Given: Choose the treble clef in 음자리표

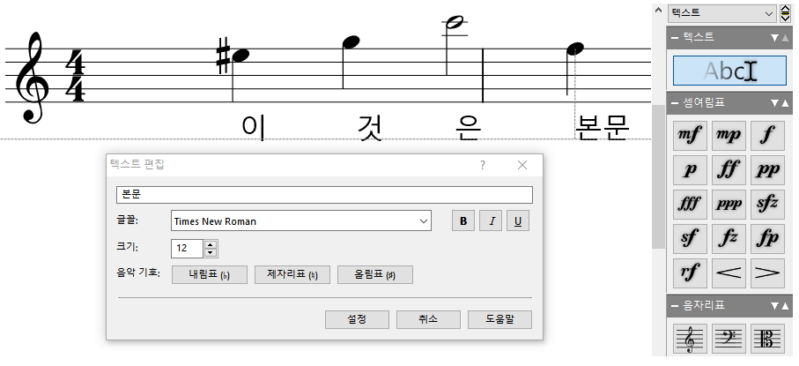Looking at the screenshot, I should 689,338.
